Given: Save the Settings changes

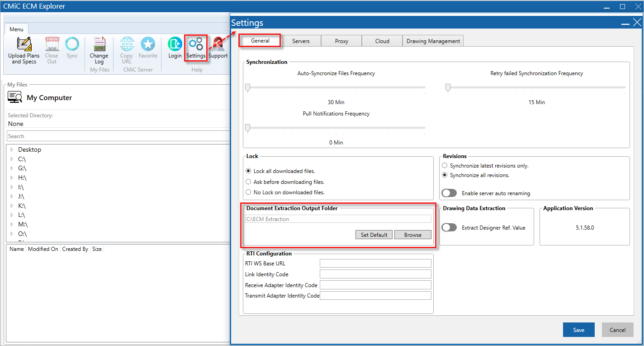Looking at the screenshot, I should click(578, 330).
